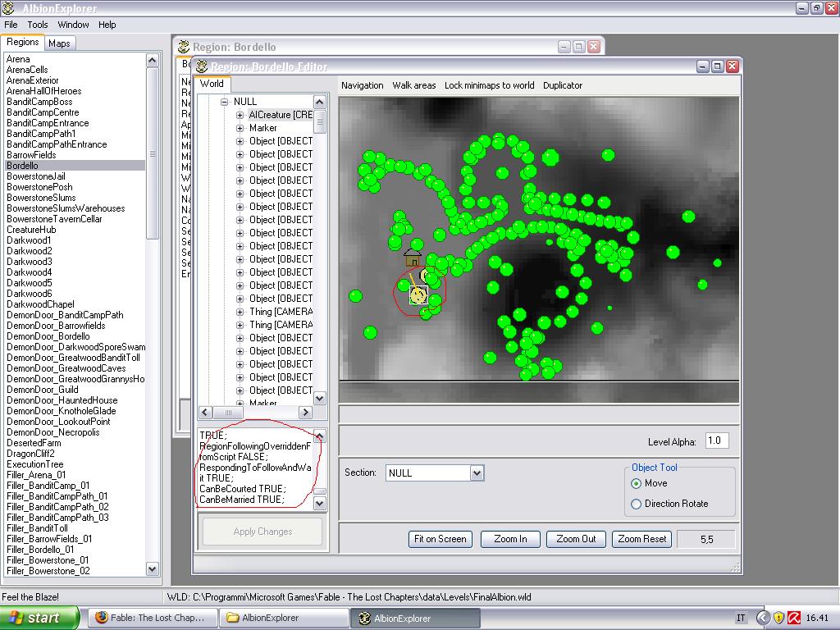Select the Move object tool option

636,483
